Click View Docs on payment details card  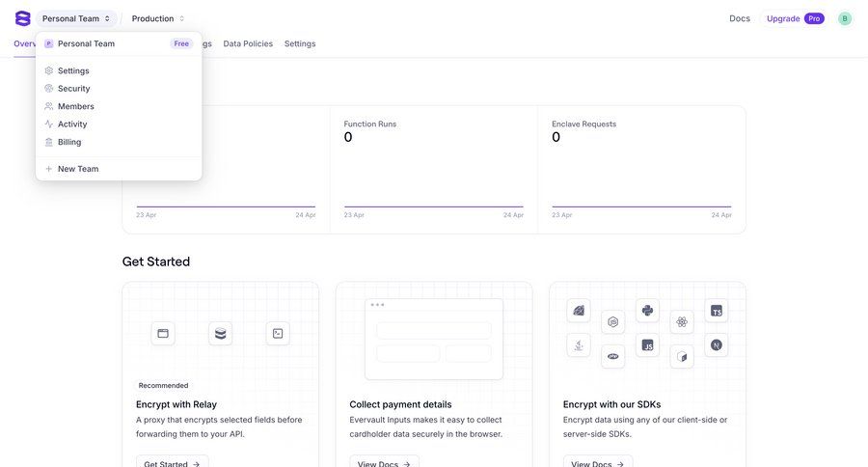point(384,462)
